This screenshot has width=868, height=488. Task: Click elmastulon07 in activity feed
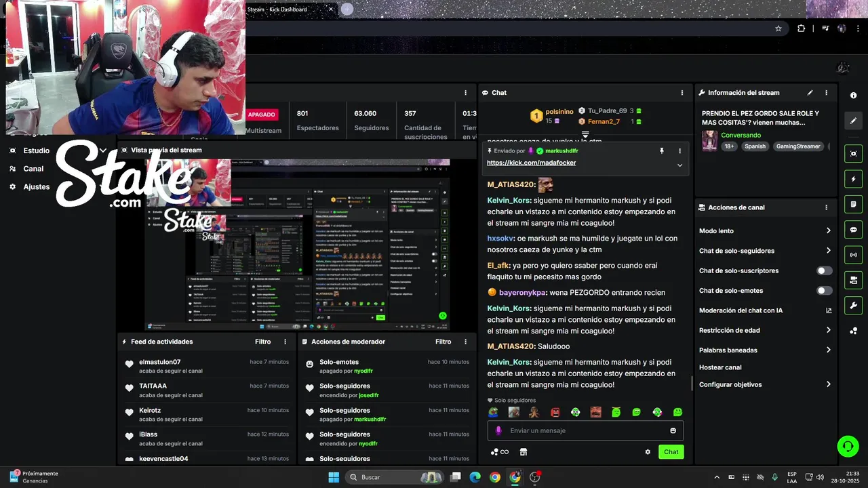coord(160,362)
